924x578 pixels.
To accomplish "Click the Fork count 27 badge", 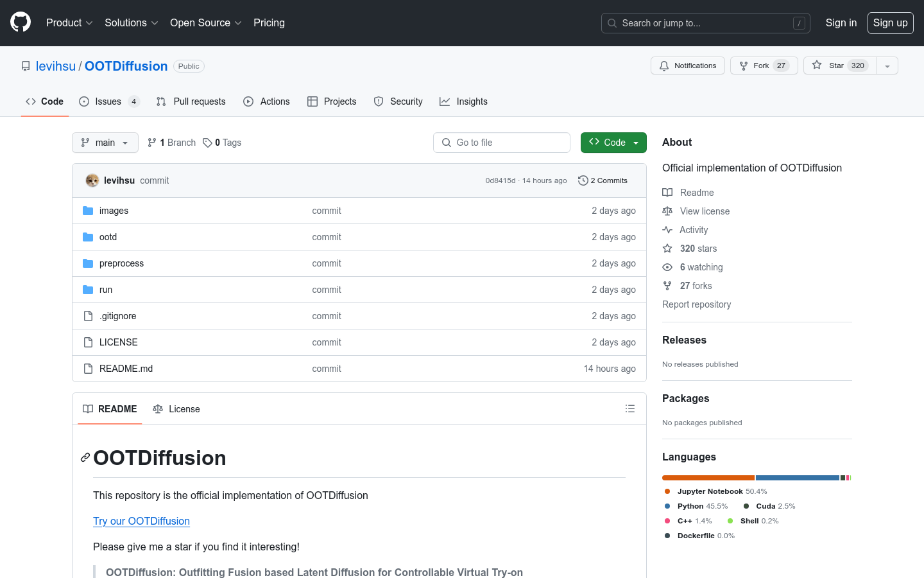I will coord(781,66).
